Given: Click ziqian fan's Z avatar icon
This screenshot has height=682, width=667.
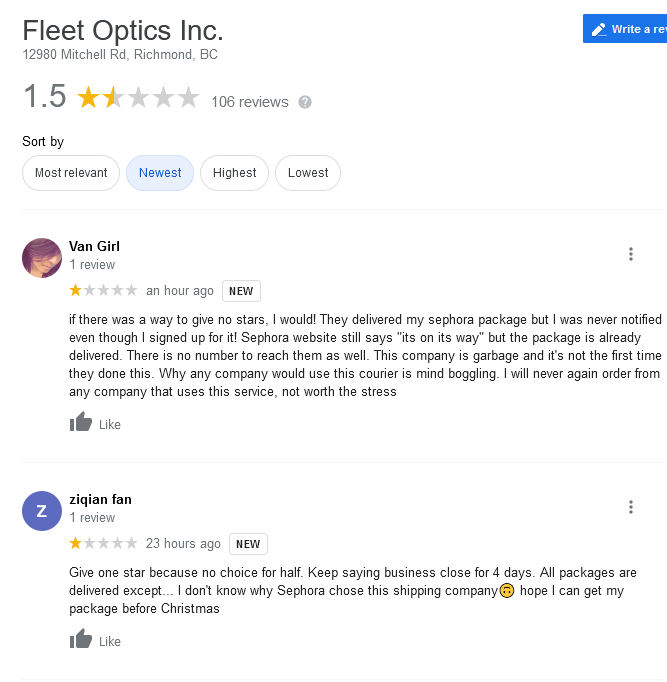Looking at the screenshot, I should coord(42,511).
